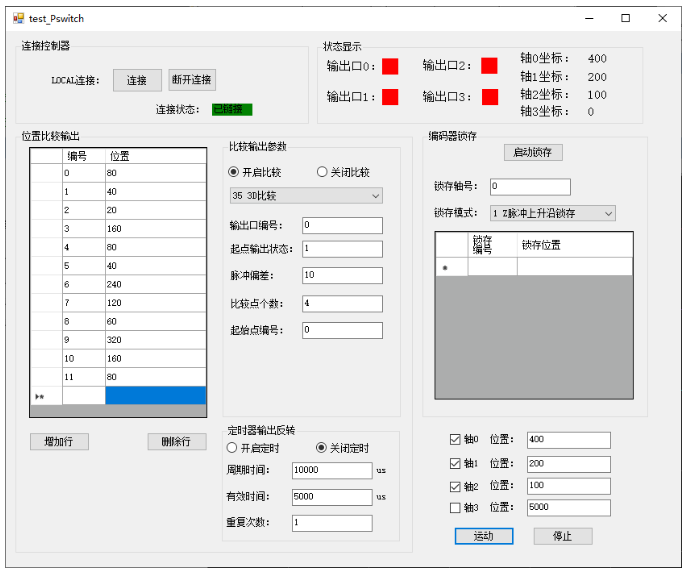Select the 开启定时 radio button
690x577 pixels.
pyautogui.click(x=232, y=448)
